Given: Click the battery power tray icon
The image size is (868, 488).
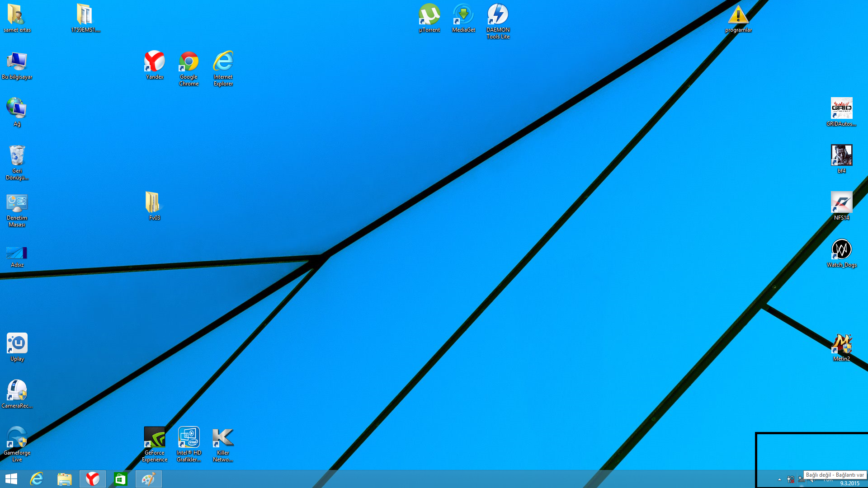Looking at the screenshot, I should 791,479.
